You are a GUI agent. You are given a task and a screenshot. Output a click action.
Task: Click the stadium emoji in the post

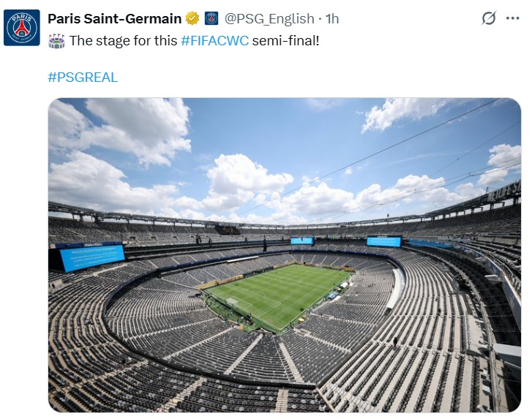click(56, 41)
